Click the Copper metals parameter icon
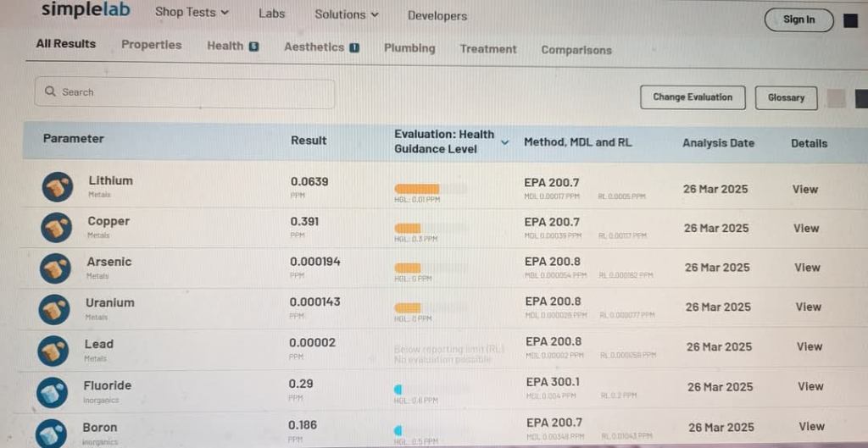 [x=56, y=228]
